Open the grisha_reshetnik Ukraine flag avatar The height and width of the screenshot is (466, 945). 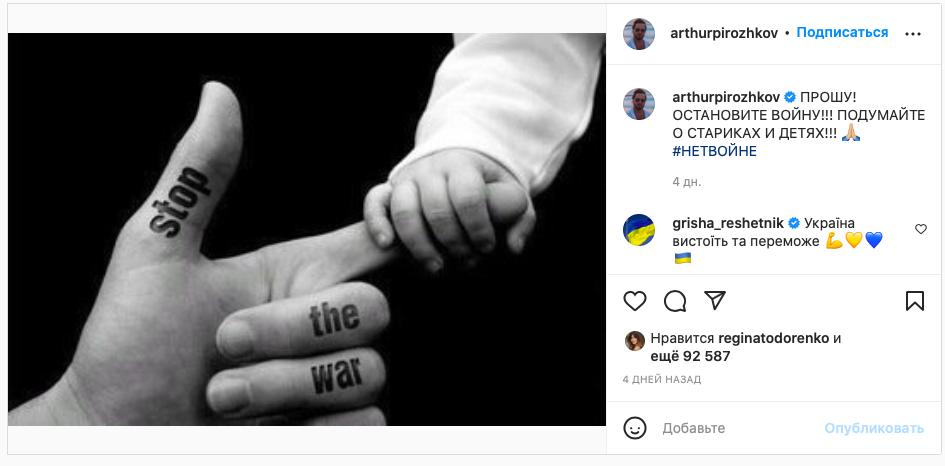(x=639, y=230)
